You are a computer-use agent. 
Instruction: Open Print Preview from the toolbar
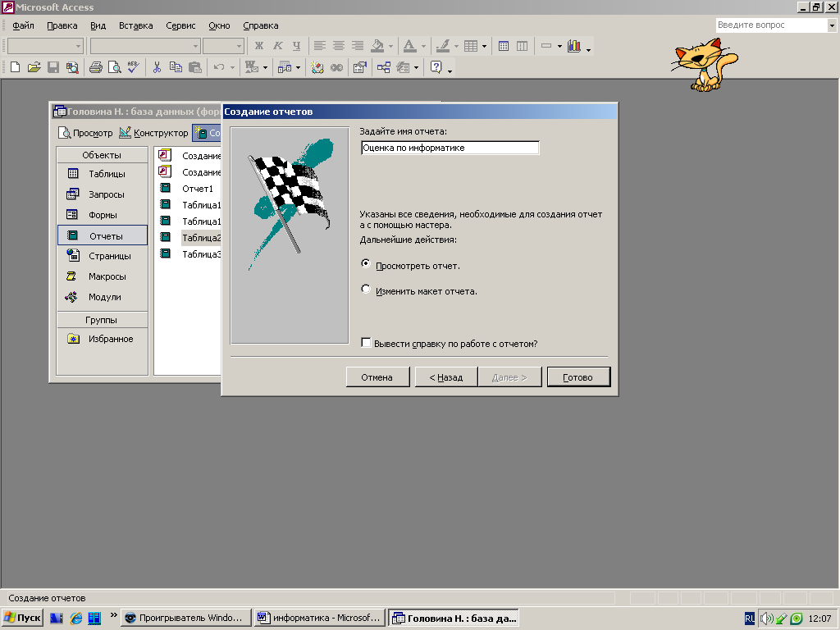114,67
